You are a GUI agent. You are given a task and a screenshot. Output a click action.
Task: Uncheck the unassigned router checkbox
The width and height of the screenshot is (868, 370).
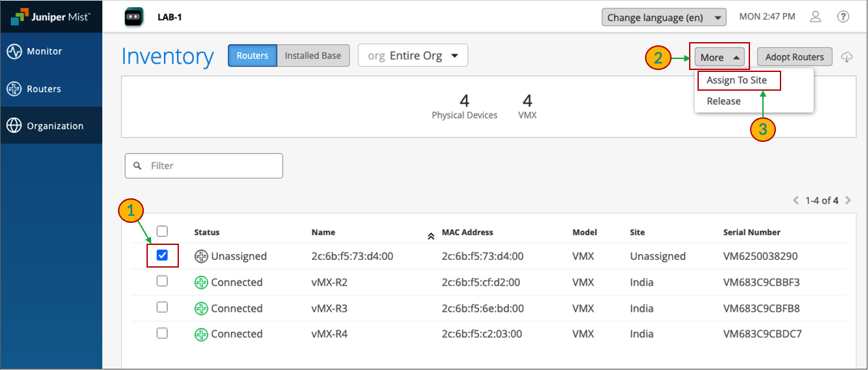click(x=162, y=255)
